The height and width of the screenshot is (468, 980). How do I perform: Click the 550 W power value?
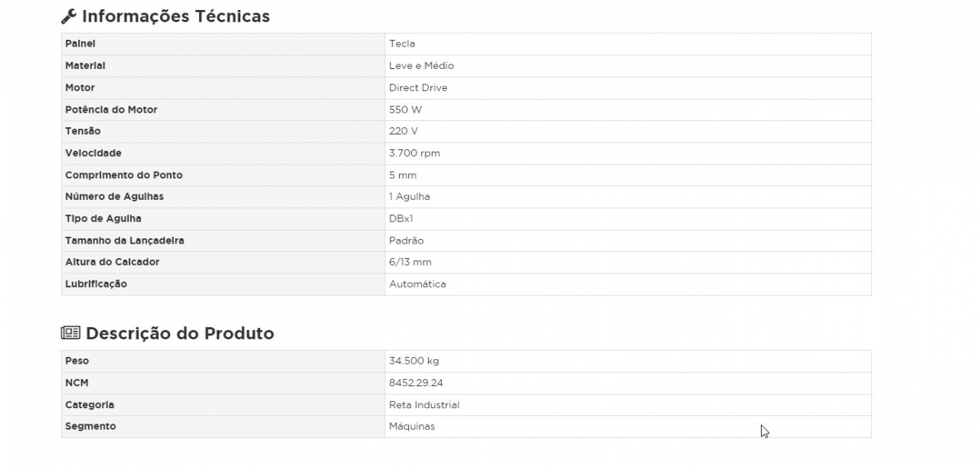coord(405,110)
